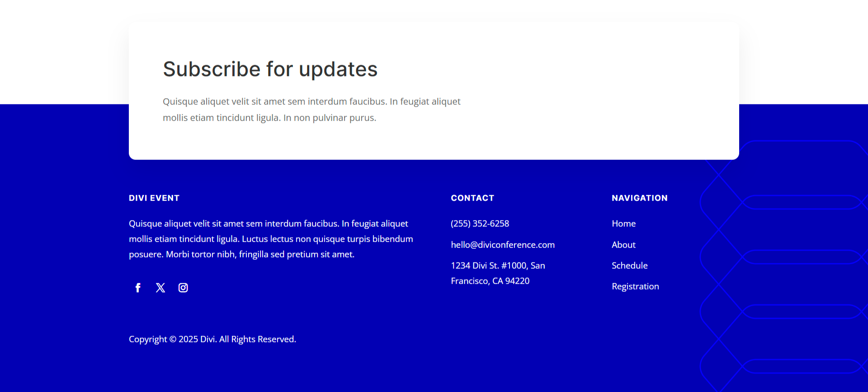Open the About navigation link
868x392 pixels.
click(623, 245)
